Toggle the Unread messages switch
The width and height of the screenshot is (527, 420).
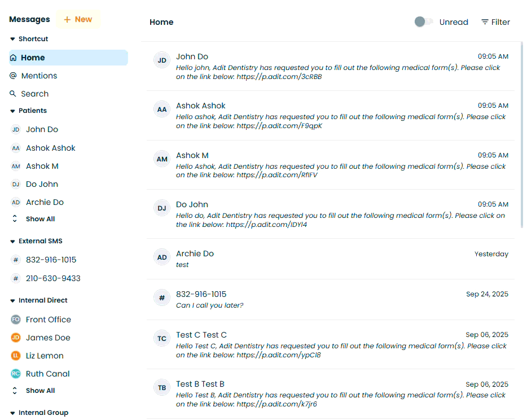[423, 22]
